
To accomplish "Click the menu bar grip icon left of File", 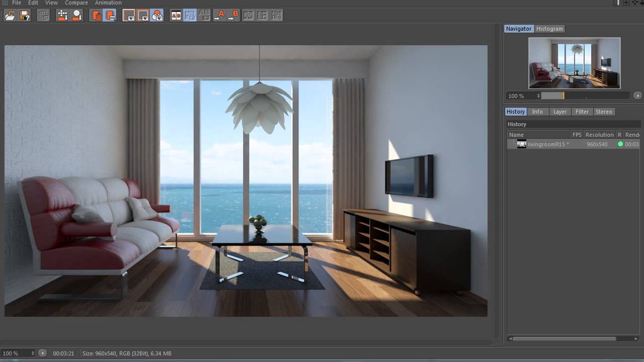I will coord(4,3).
